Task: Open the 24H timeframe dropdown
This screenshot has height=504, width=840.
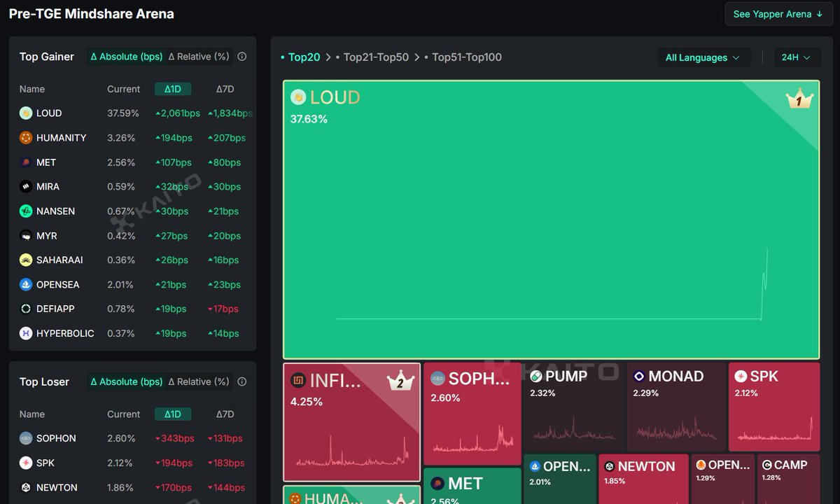Action: pyautogui.click(x=797, y=57)
